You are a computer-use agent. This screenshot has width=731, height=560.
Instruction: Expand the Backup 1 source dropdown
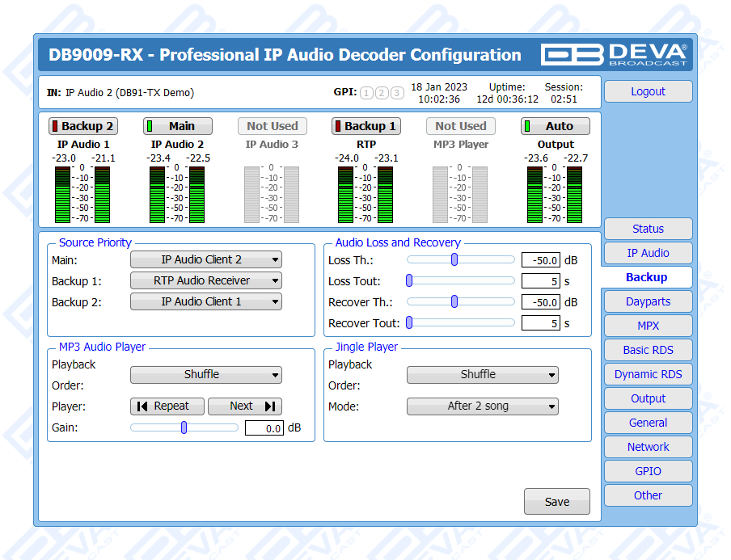pyautogui.click(x=205, y=281)
